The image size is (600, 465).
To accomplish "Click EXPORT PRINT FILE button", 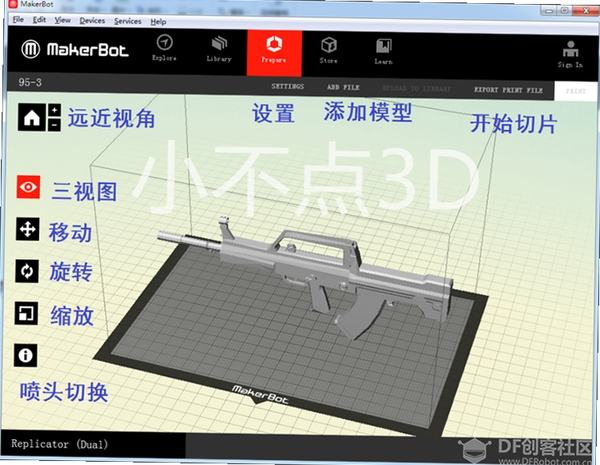I will pos(509,90).
